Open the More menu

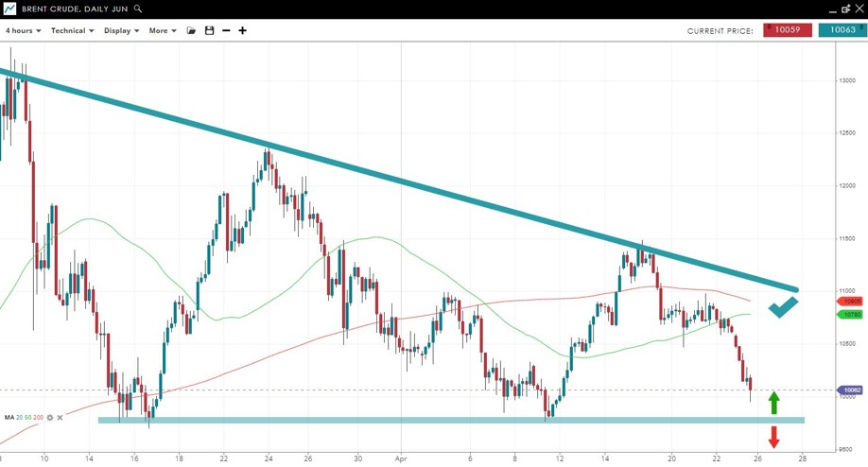tap(163, 30)
